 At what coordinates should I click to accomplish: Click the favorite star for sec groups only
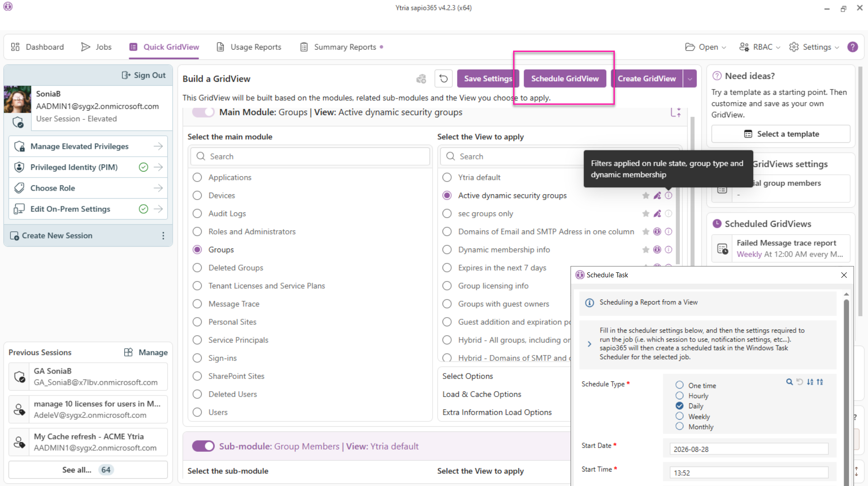coord(646,214)
